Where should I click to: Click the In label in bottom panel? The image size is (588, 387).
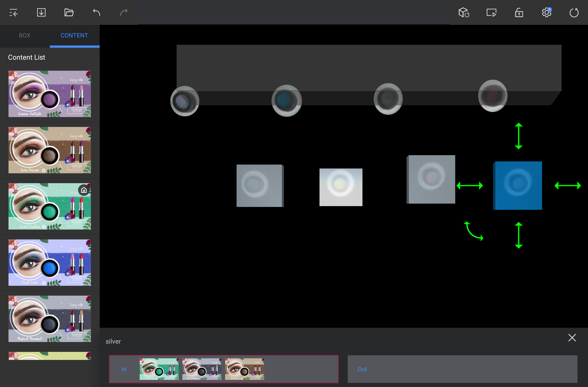point(124,369)
